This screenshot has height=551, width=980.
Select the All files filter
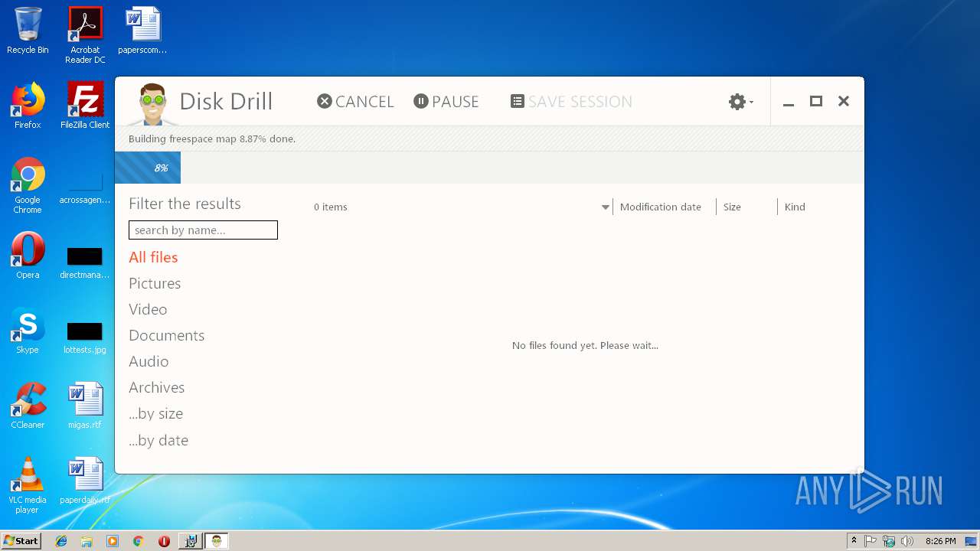(x=153, y=257)
